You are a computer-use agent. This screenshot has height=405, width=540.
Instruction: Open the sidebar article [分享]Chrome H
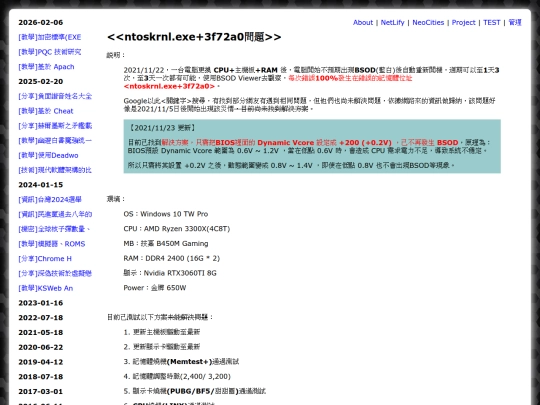pyautogui.click(x=45, y=259)
